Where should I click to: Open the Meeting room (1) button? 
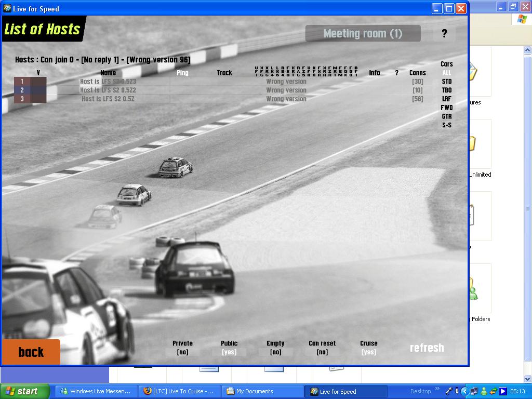coord(363,33)
